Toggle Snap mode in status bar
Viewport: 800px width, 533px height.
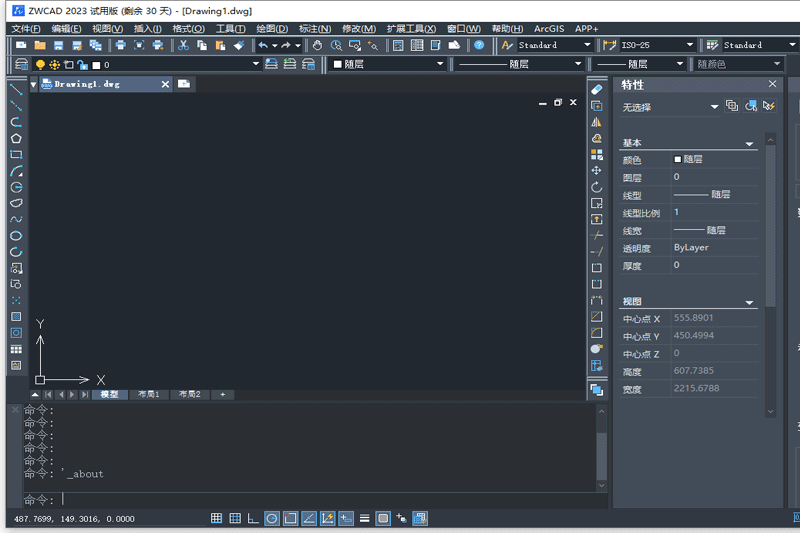point(216,519)
